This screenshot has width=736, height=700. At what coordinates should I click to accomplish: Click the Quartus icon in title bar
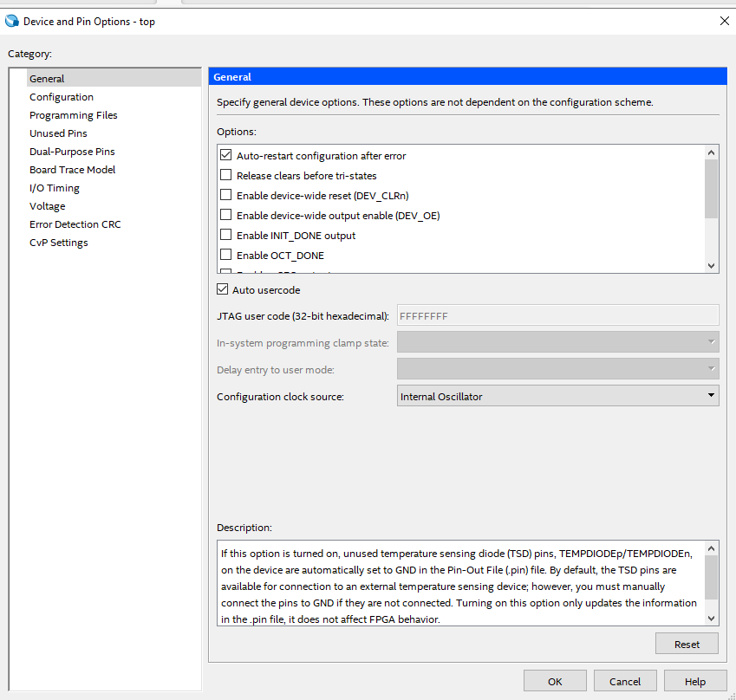tap(12, 21)
